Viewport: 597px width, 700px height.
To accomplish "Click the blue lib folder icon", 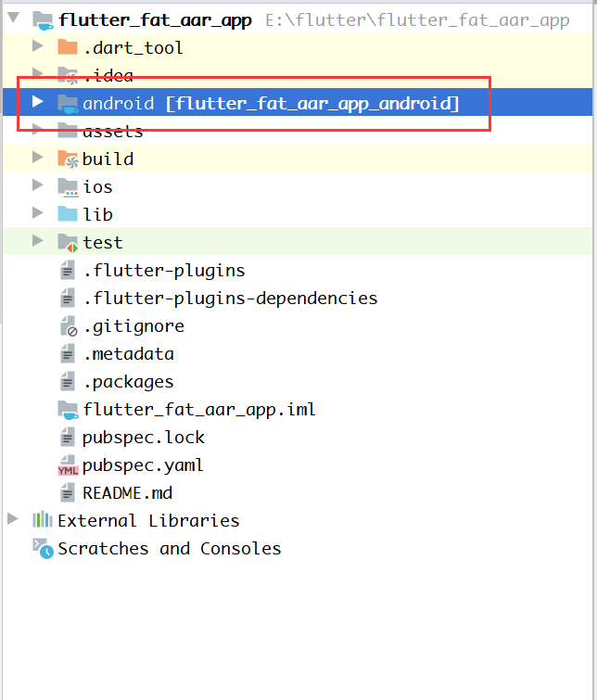I will [x=68, y=213].
